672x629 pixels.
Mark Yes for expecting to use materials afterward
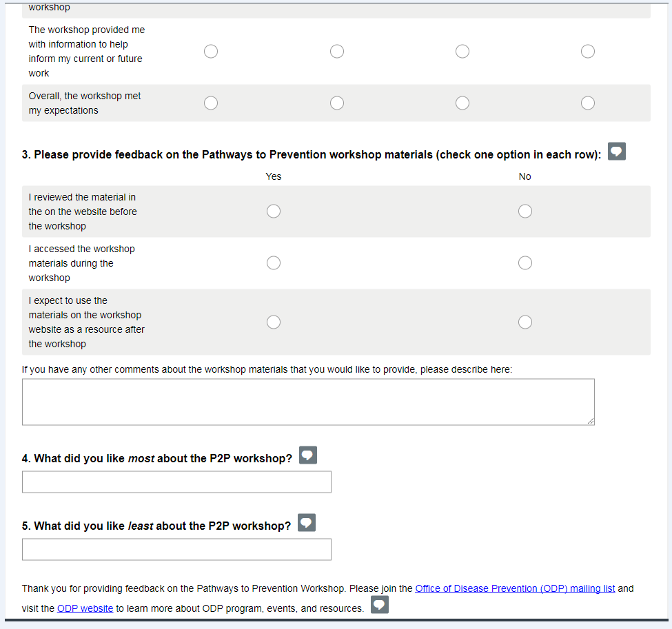[274, 322]
